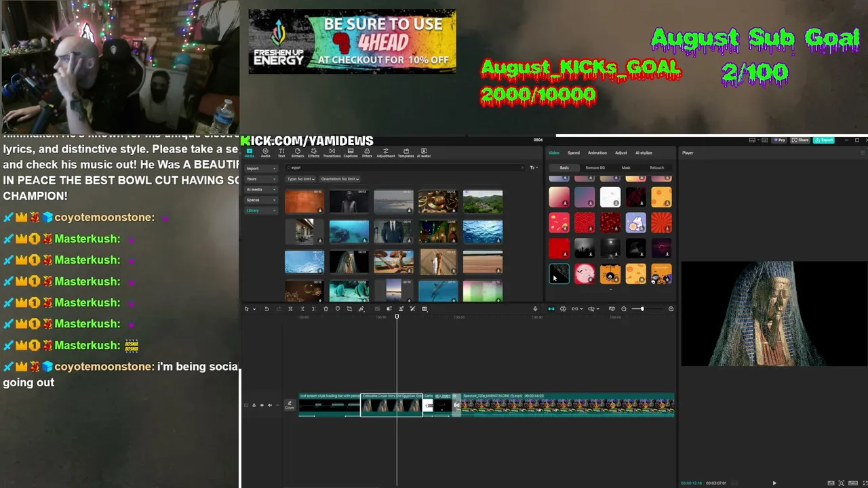Open the Audio panel icon

265,152
